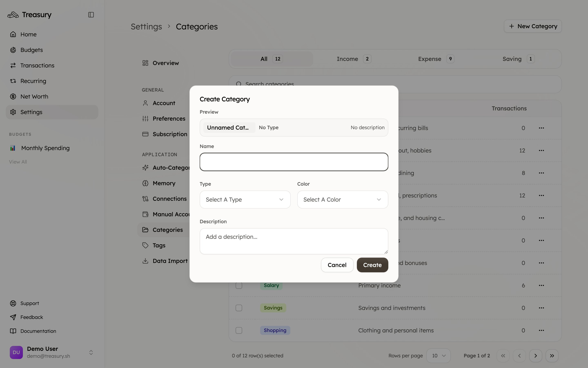Viewport: 588px width, 368px height.
Task: Open the Data Import settings
Action: coord(163,261)
